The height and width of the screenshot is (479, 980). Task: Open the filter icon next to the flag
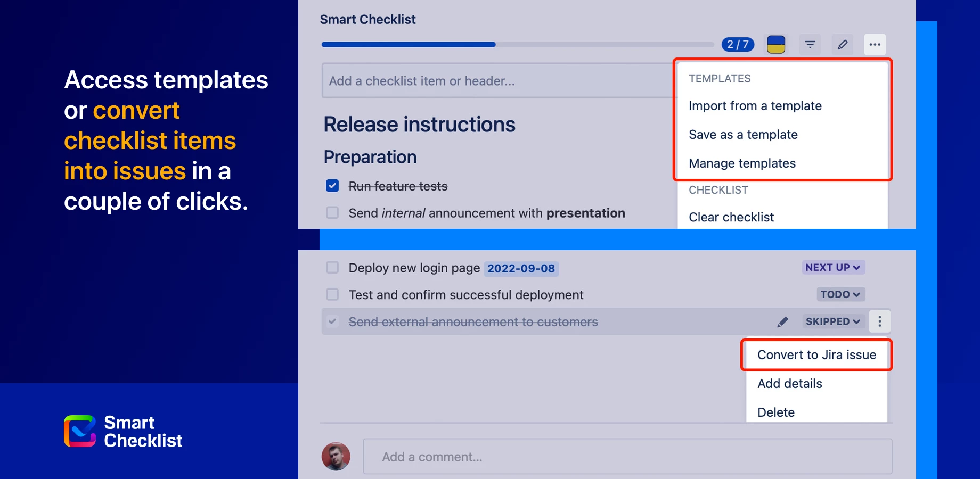(810, 44)
